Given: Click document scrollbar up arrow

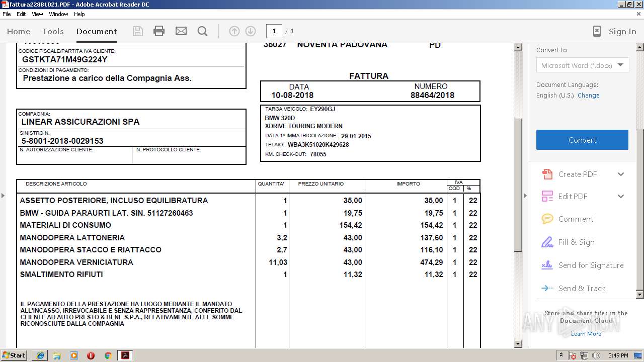Looking at the screenshot, I should [x=518, y=48].
